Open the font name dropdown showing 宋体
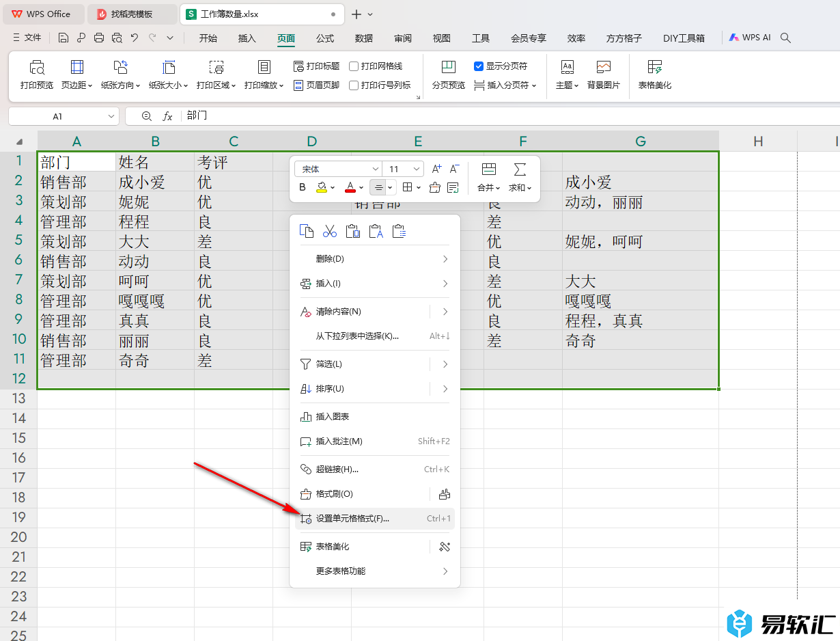 (x=375, y=169)
